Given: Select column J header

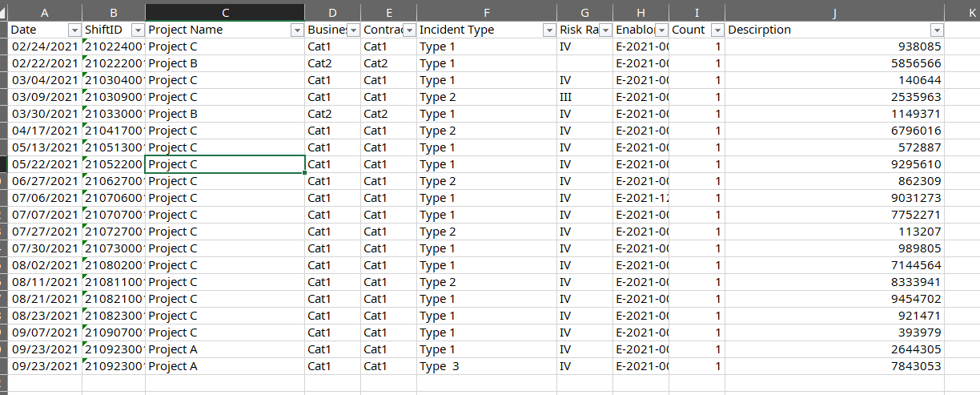Looking at the screenshot, I should coord(835,11).
